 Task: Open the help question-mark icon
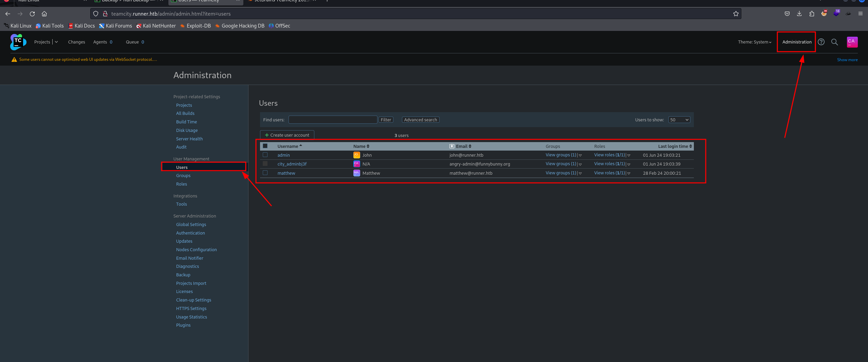pyautogui.click(x=821, y=42)
